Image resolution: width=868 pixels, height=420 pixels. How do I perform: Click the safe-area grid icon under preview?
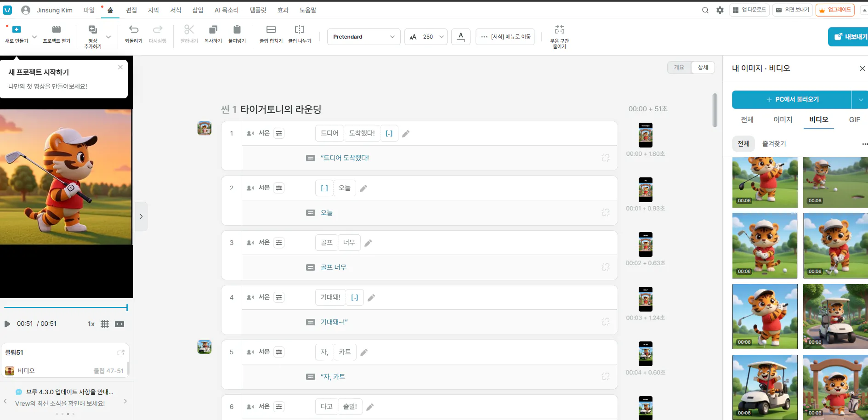[x=105, y=324]
